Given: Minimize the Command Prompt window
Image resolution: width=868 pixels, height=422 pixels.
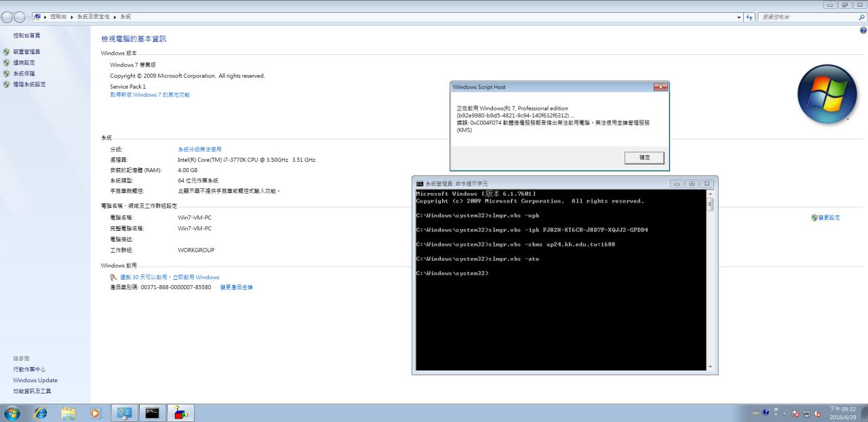Looking at the screenshot, I should click(677, 184).
